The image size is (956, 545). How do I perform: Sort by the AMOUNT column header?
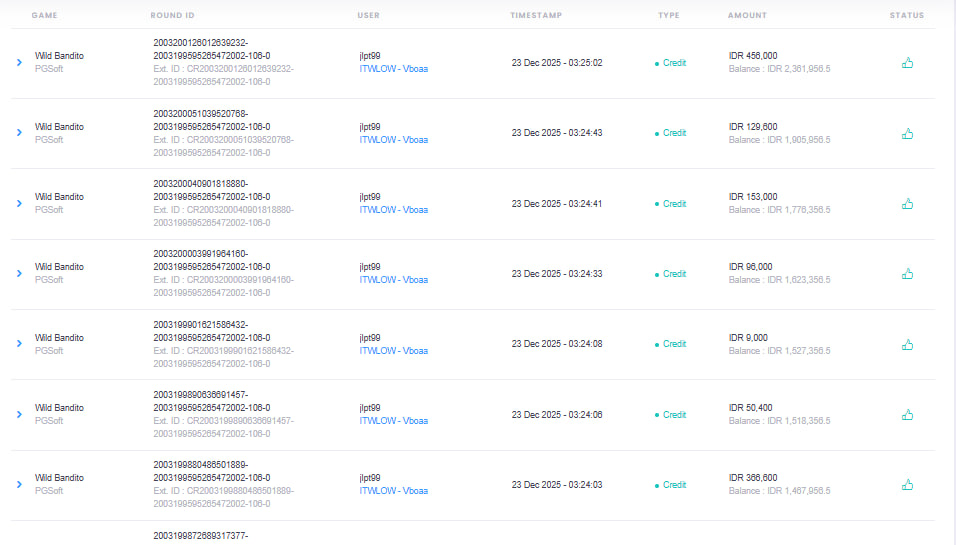(x=747, y=15)
